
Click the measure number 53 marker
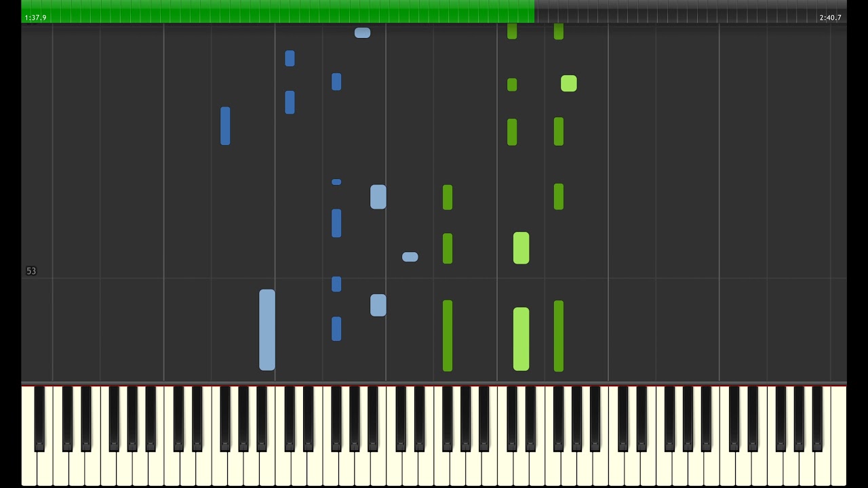31,271
